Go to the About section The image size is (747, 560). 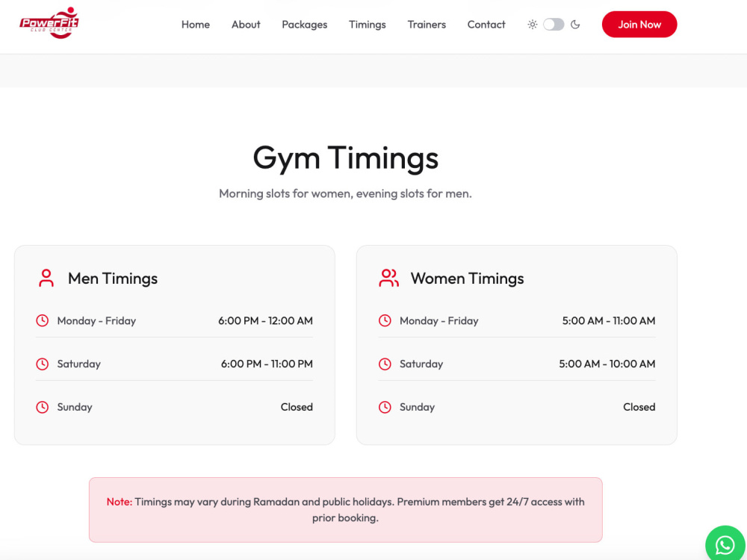click(246, 25)
